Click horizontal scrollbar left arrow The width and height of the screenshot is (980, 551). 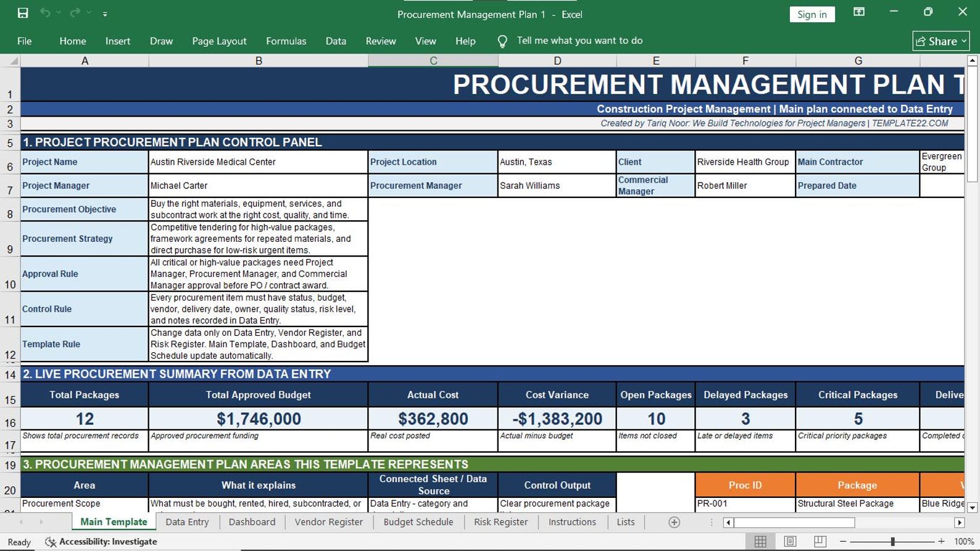point(729,523)
